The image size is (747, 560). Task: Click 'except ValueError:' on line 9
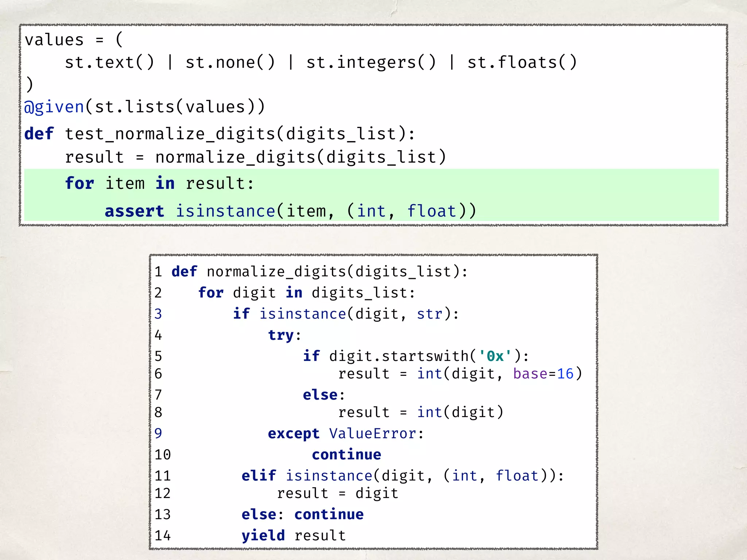pyautogui.click(x=346, y=433)
